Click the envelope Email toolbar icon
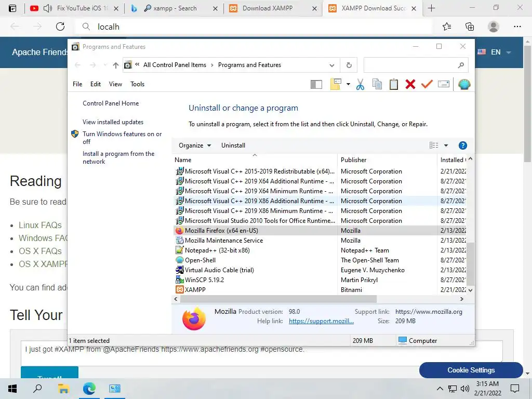 (444, 84)
